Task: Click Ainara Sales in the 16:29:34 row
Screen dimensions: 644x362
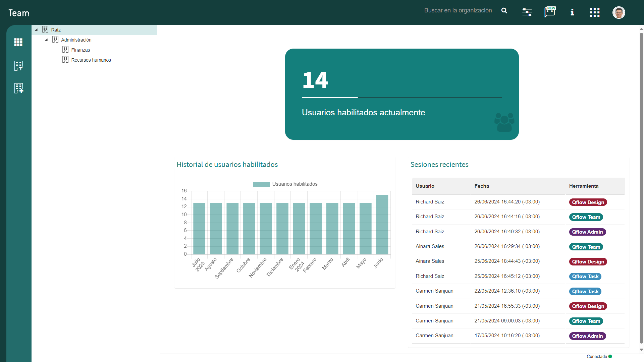Action: tap(430, 246)
